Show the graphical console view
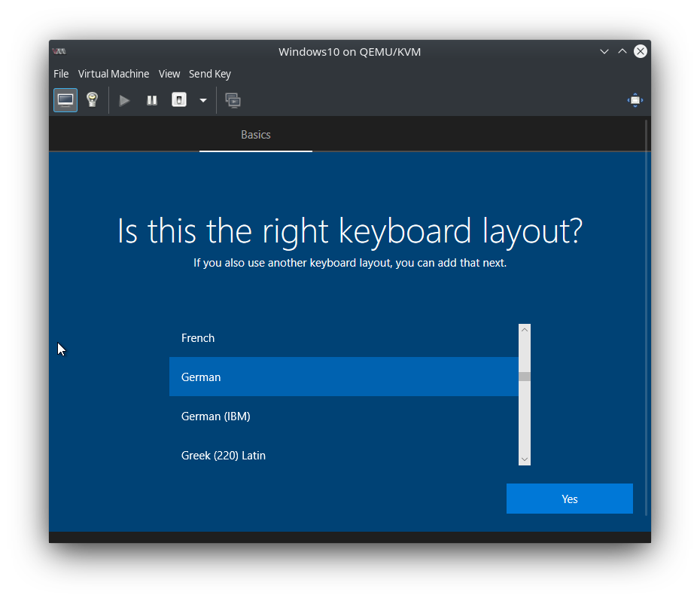 65,100
